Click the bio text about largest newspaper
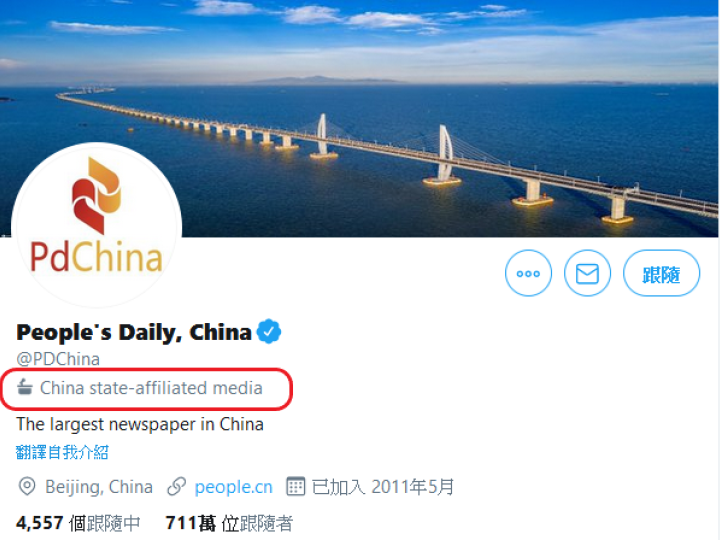720x540 pixels. [x=140, y=424]
